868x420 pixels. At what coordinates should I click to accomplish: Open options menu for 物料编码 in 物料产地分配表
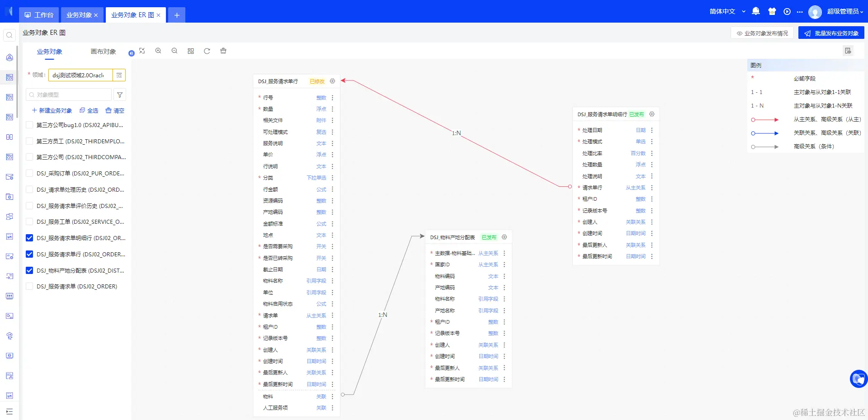505,276
